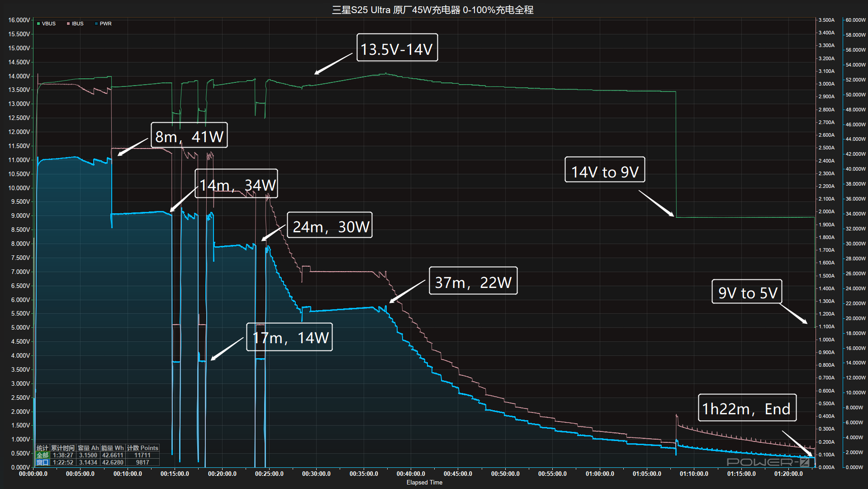The image size is (868, 489).
Task: Click the 00:25:00.0 time axis label
Action: [x=269, y=474]
